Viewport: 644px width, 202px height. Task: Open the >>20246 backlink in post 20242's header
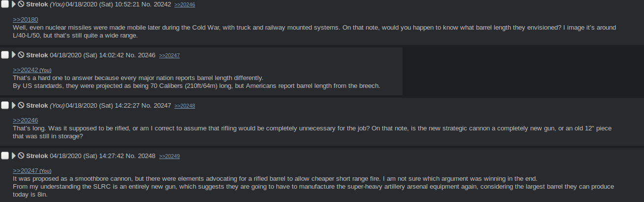pyautogui.click(x=185, y=4)
